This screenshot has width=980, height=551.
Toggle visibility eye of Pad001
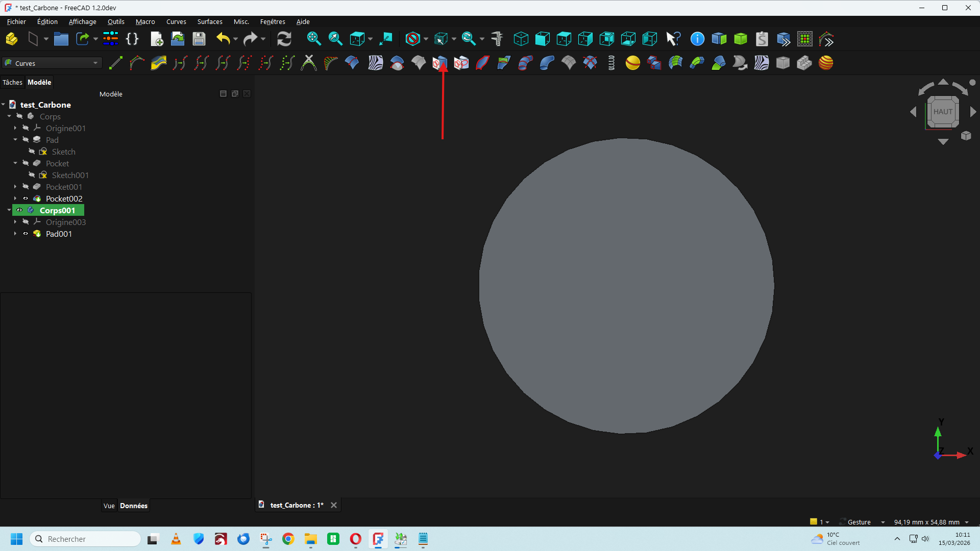click(26, 234)
